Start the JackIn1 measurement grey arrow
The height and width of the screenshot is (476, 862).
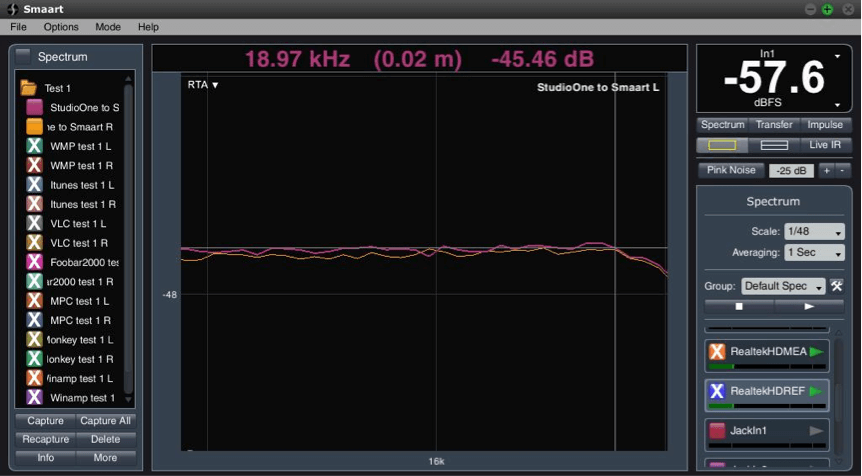pos(816,431)
